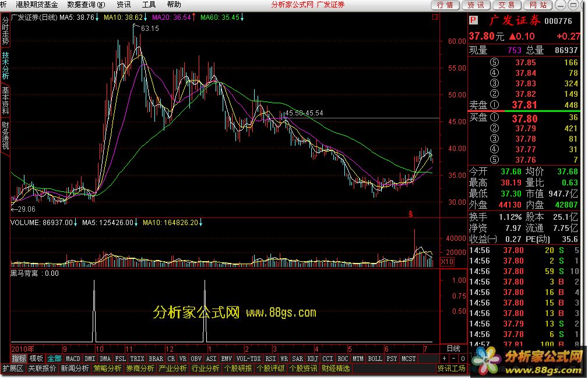Open the 工具 menu
The image size is (588, 379).
(149, 5)
